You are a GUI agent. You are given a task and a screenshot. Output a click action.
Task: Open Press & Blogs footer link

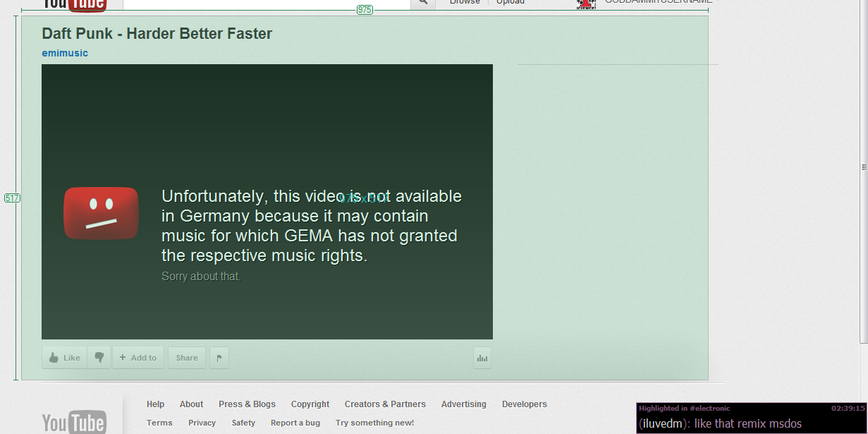click(x=247, y=404)
